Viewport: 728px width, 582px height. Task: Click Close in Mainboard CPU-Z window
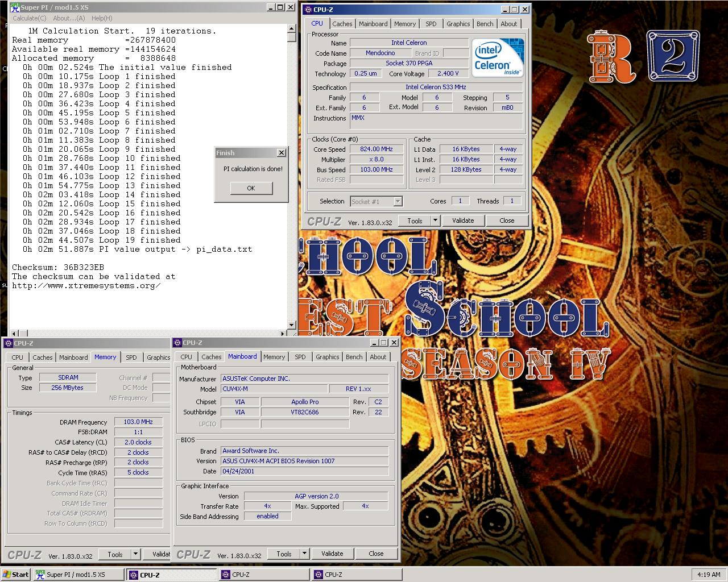376,554
